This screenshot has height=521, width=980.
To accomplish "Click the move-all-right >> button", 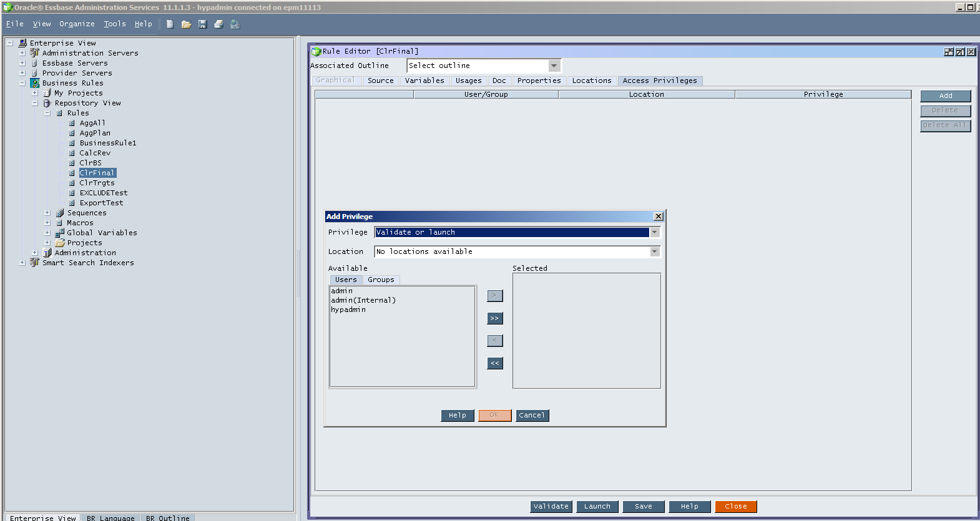I will pyautogui.click(x=495, y=318).
